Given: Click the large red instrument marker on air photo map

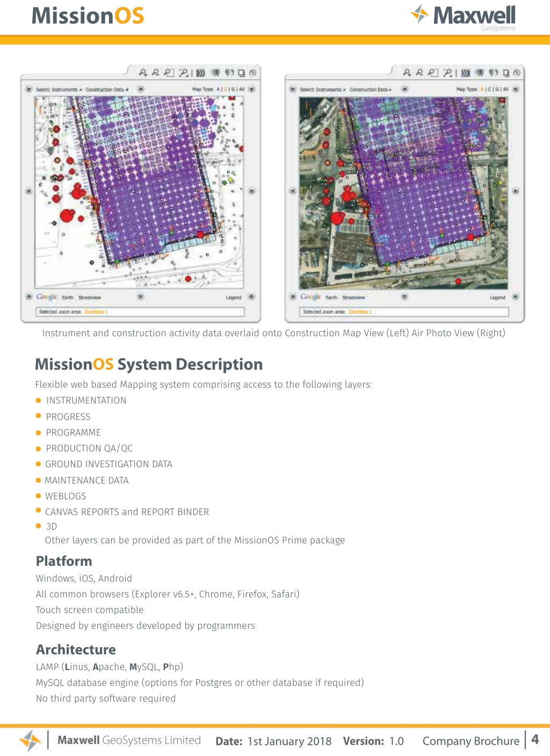Looking at the screenshot, I should tap(337, 218).
